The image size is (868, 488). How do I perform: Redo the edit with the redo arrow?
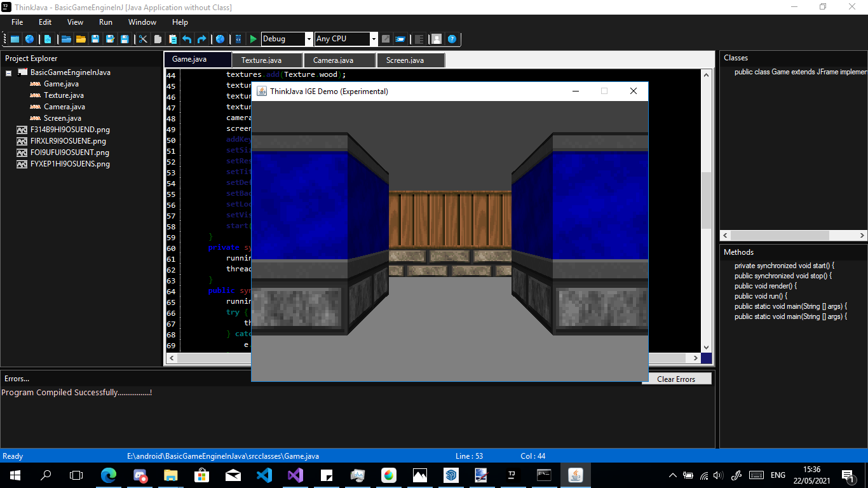(x=202, y=39)
